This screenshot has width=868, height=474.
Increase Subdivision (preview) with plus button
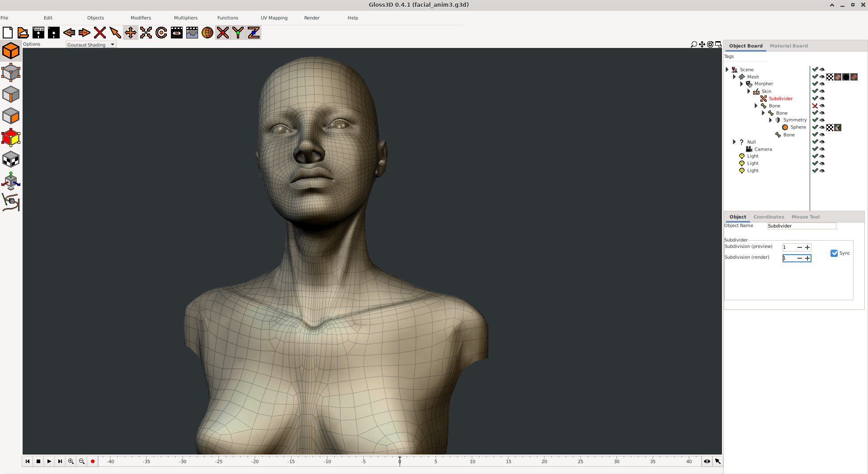[x=807, y=247]
